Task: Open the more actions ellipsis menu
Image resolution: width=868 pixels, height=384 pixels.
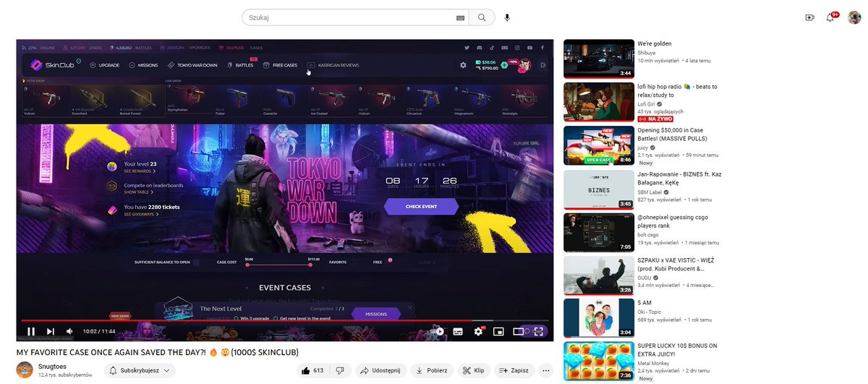Action: tap(546, 370)
